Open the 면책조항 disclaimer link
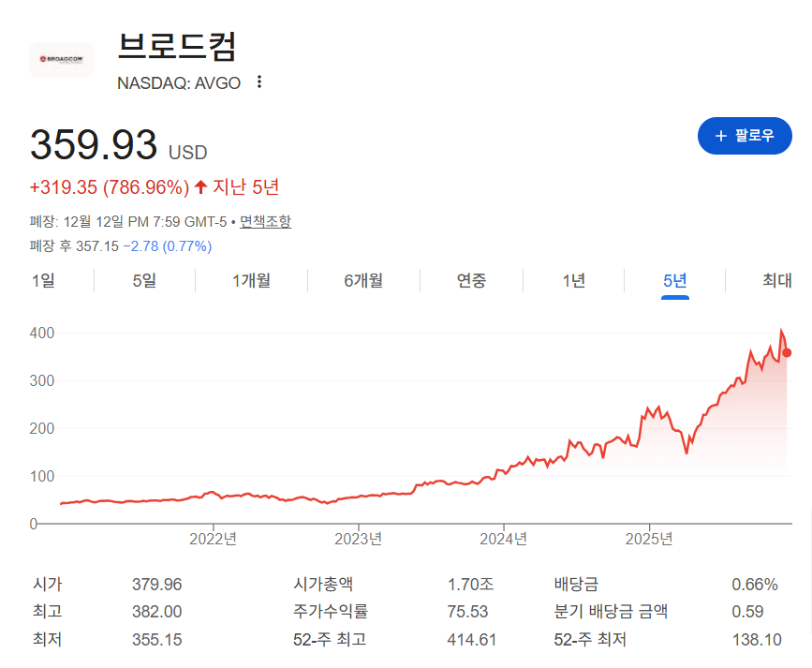 pyautogui.click(x=265, y=222)
